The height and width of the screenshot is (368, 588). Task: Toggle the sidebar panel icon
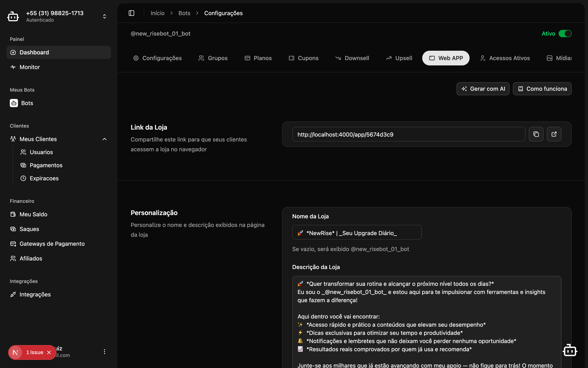pos(131,13)
